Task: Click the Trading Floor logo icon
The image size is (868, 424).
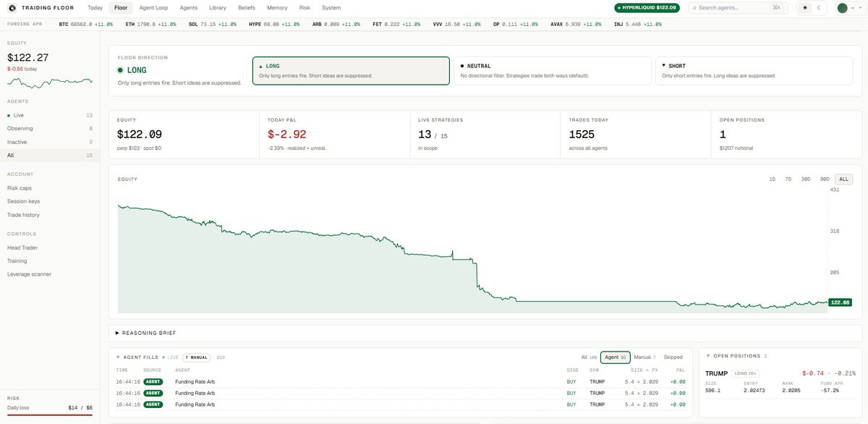Action: 12,8
